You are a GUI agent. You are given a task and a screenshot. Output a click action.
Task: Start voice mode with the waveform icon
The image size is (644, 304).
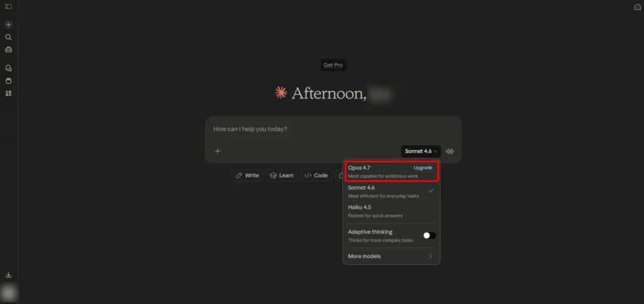click(x=450, y=151)
